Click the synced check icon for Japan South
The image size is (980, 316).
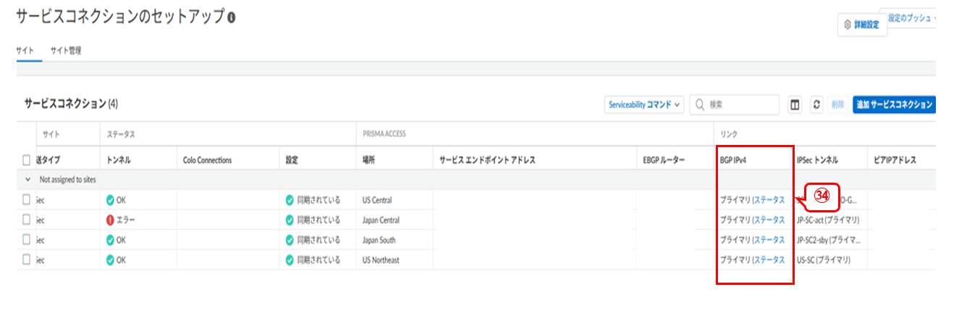(x=290, y=240)
